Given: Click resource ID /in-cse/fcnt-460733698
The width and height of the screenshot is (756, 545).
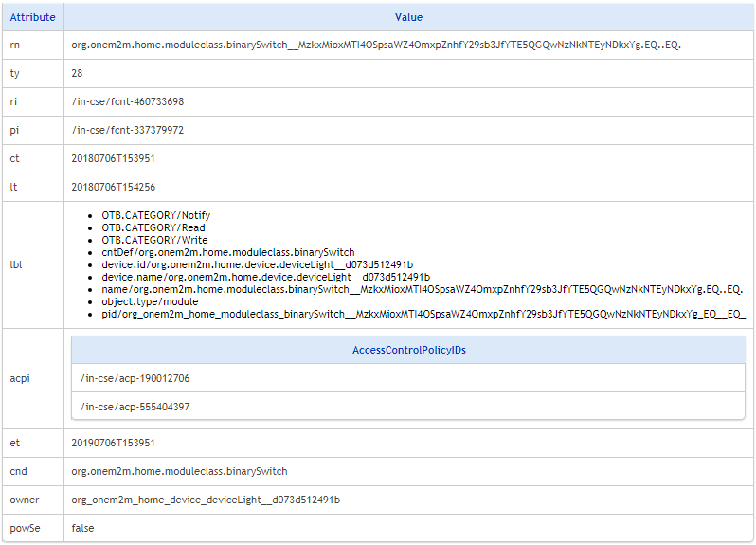Looking at the screenshot, I should pyautogui.click(x=128, y=101).
